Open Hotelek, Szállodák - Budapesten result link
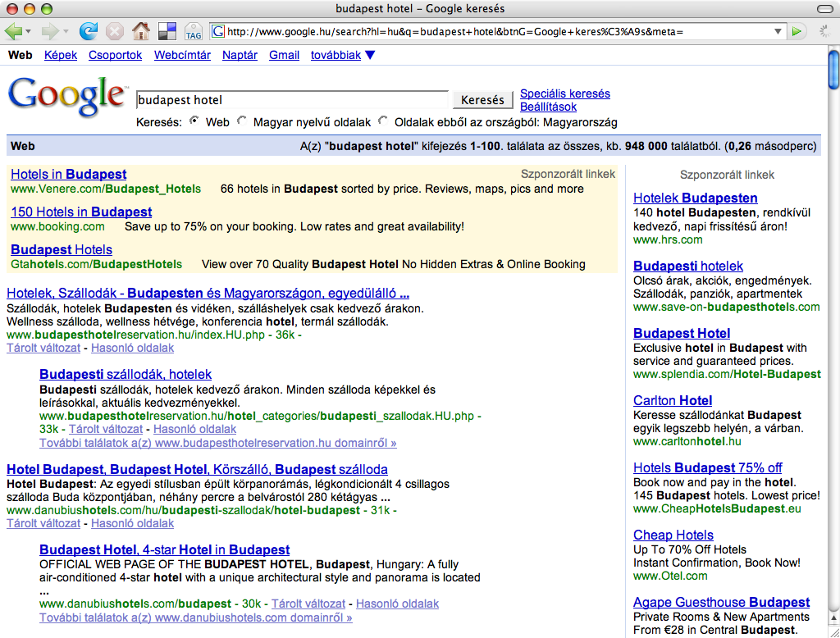Viewport: 840px width, 638px height. click(208, 294)
